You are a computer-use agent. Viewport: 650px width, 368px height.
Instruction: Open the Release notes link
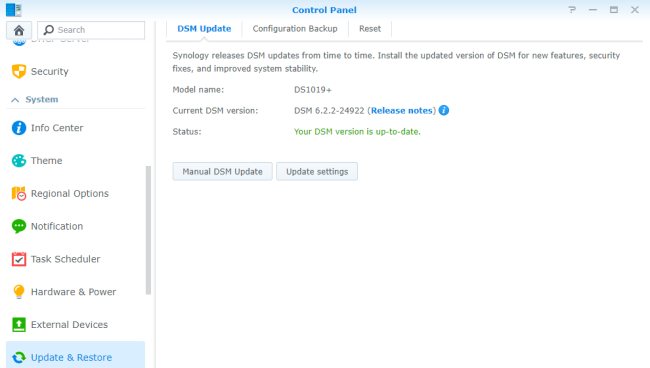coord(401,111)
